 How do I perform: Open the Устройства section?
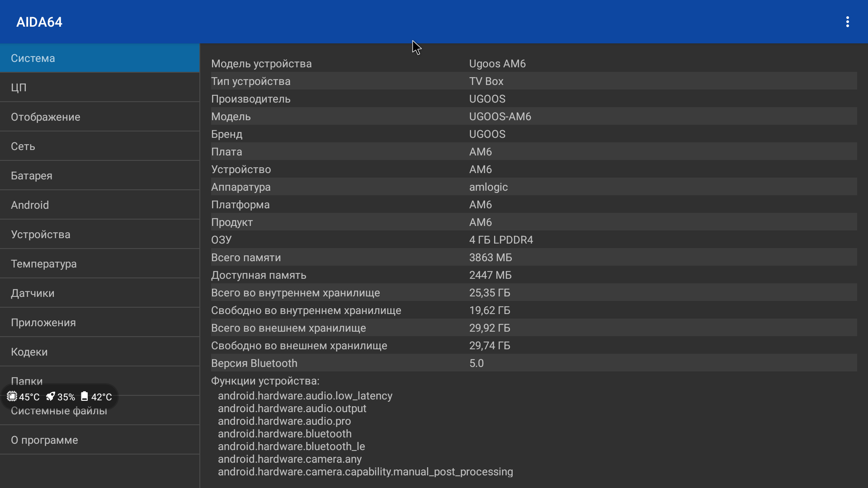click(99, 234)
